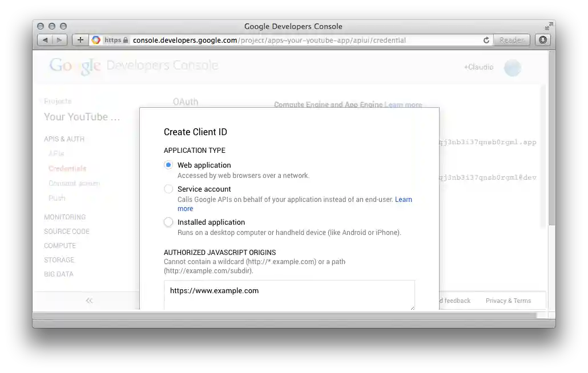This screenshot has width=588, height=373.
Task: Activate the Reader button
Action: [512, 40]
